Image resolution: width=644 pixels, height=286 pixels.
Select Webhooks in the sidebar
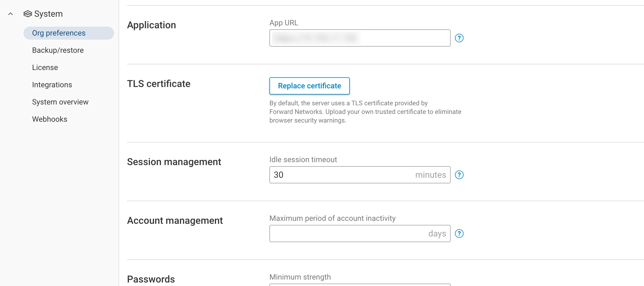point(50,119)
